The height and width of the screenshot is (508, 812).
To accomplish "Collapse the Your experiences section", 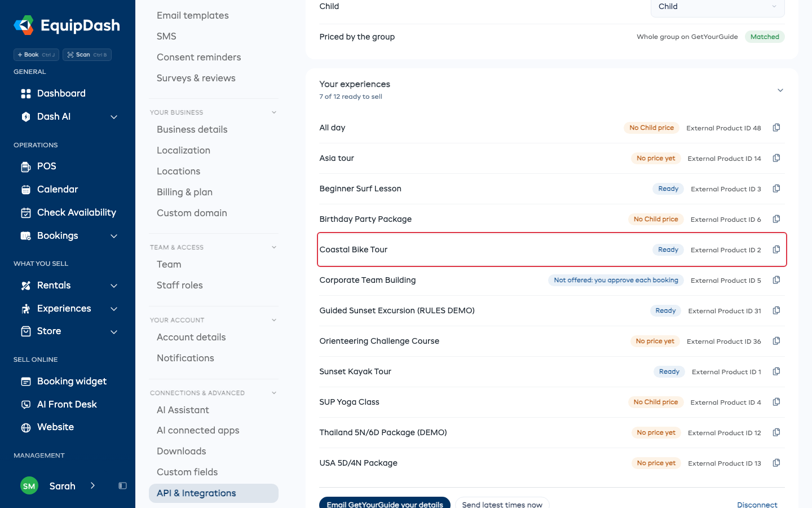I will point(780,90).
